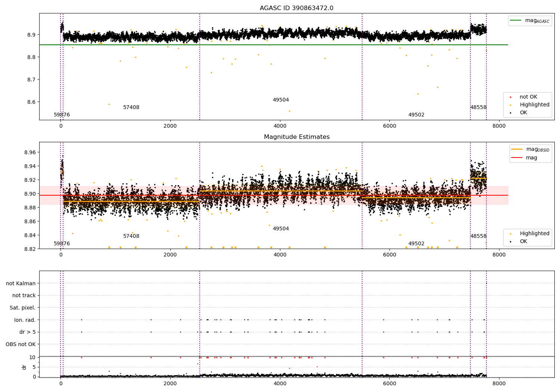Click x-axis tick 2000 in bottom plot

[x=170, y=384]
